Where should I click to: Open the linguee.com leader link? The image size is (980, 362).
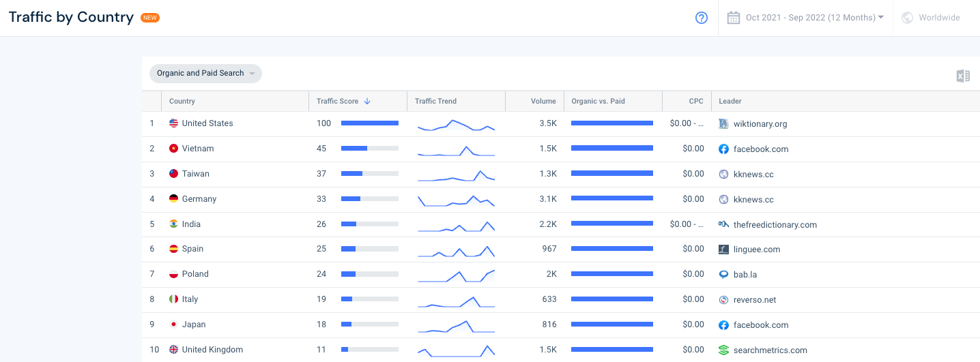[756, 250]
